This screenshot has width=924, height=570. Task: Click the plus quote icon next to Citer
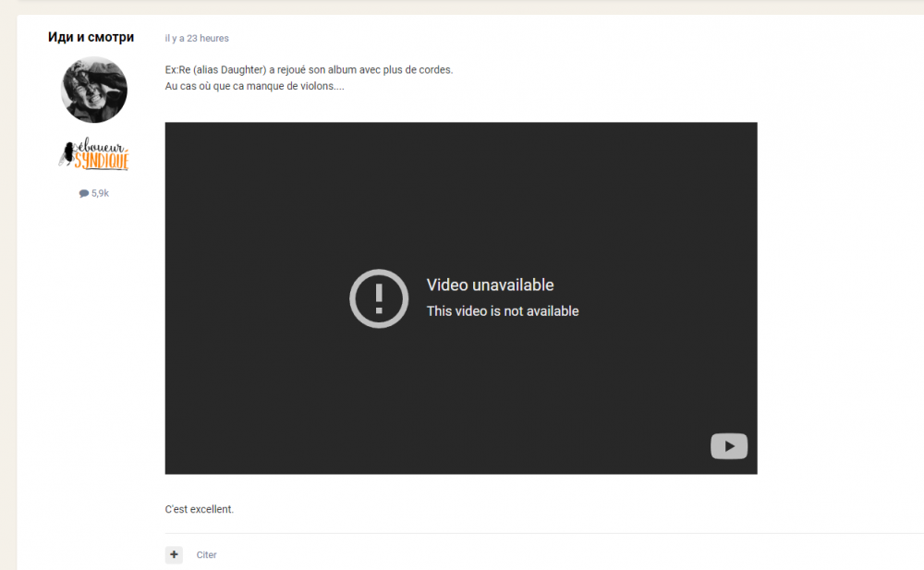[x=174, y=554]
